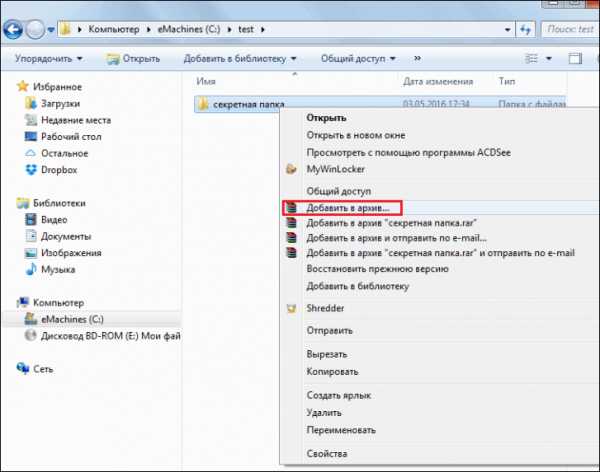Sort by the Дата изменения column header
This screenshot has width=600, height=472.
click(x=438, y=82)
